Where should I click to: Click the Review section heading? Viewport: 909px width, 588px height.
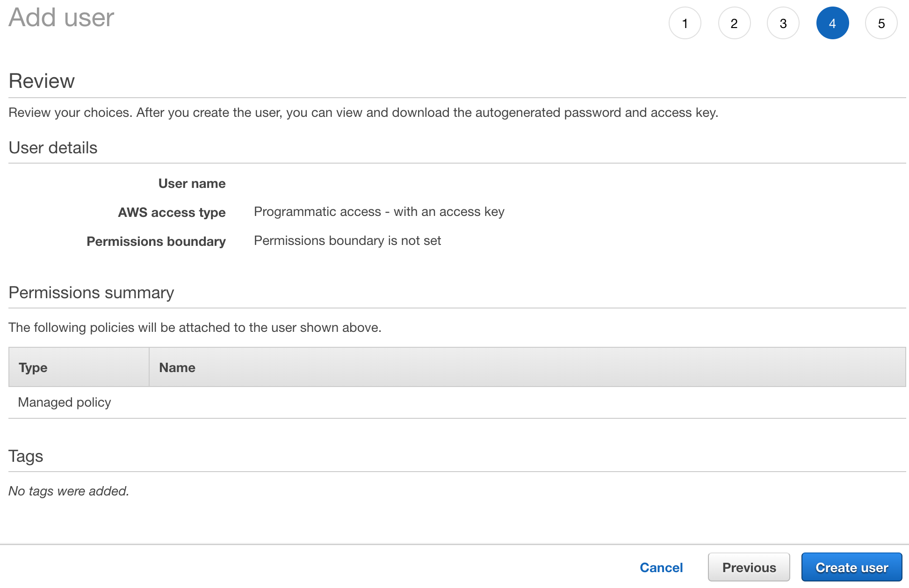coord(42,81)
